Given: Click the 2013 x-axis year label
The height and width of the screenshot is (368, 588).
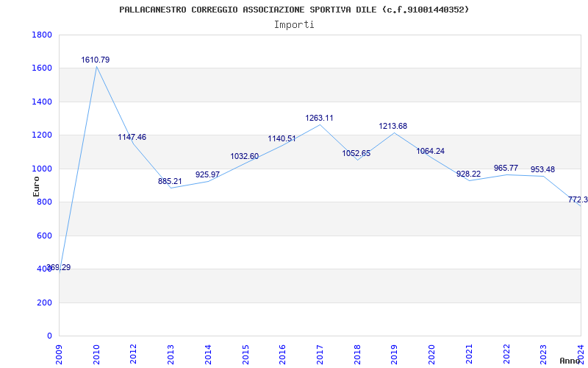Looking at the screenshot, I should (171, 355).
